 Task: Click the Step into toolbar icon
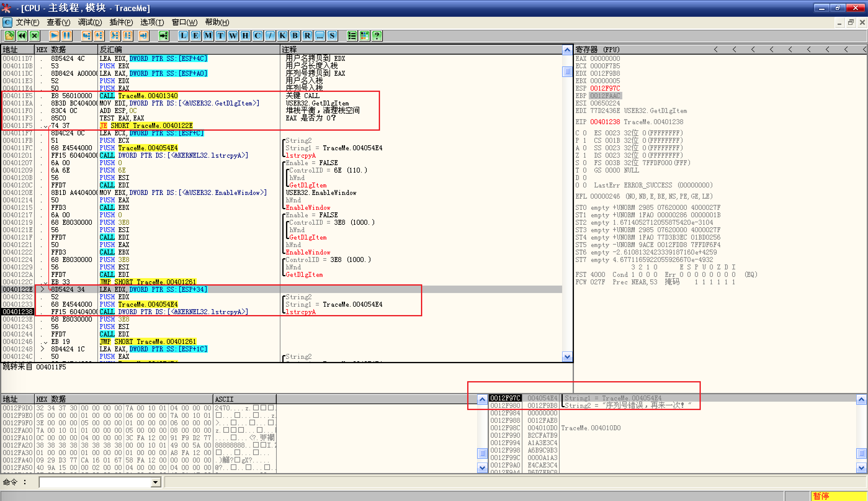coord(86,35)
